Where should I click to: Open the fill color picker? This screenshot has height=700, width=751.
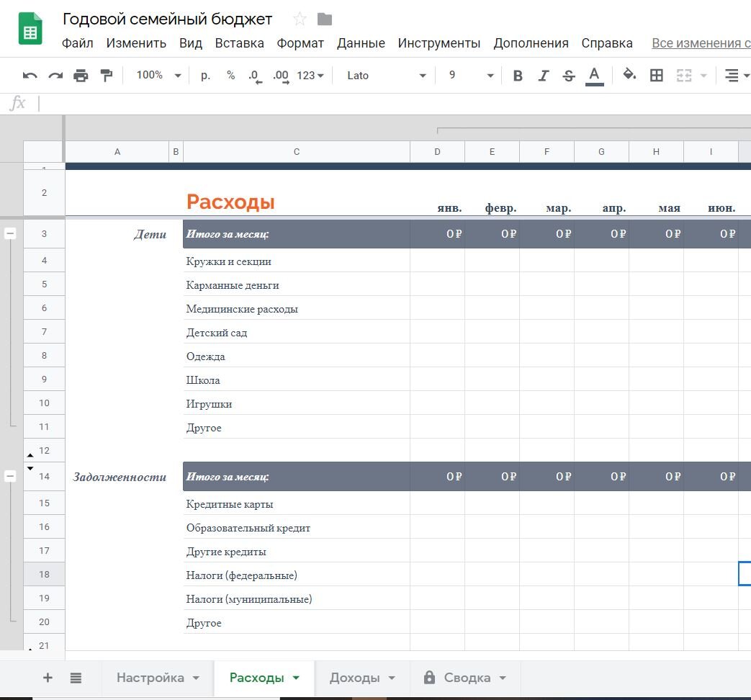coord(629,75)
